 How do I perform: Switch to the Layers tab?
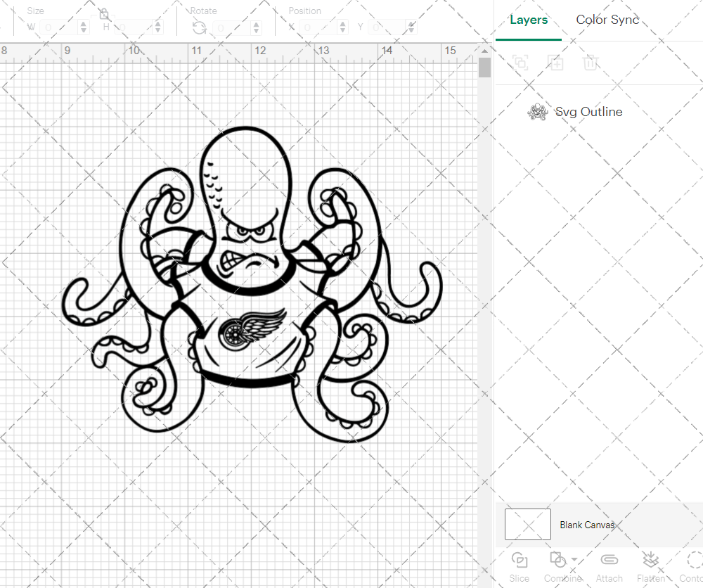click(x=528, y=20)
